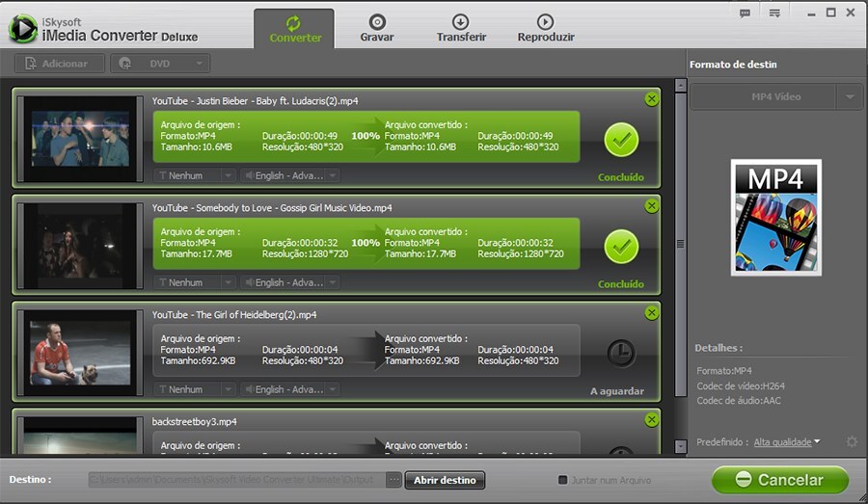
Task: Click the Cancelar conversion button
Action: (x=779, y=479)
